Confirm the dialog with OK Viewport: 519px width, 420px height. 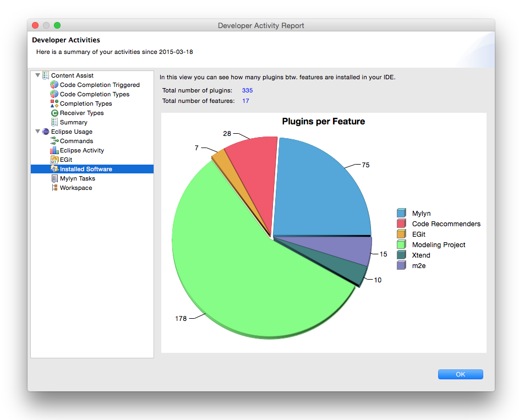461,374
